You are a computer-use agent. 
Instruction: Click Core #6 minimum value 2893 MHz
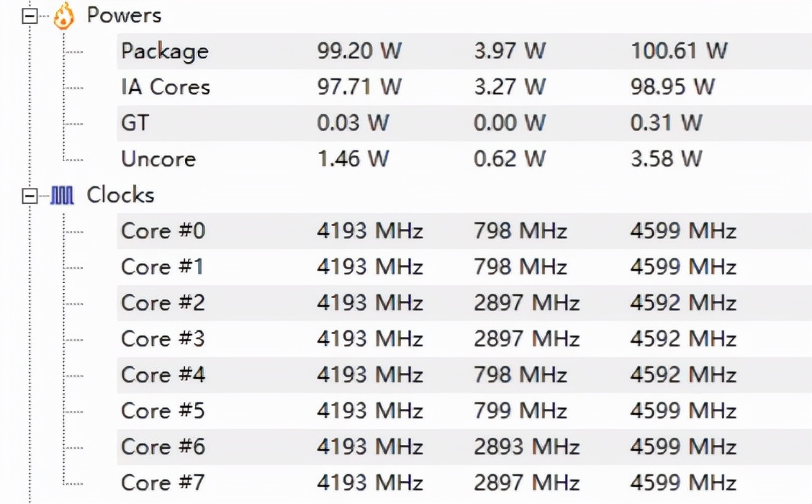(527, 447)
